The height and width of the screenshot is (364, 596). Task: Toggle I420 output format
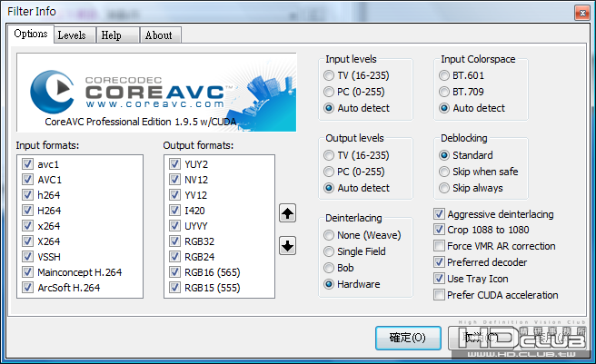pos(174,210)
